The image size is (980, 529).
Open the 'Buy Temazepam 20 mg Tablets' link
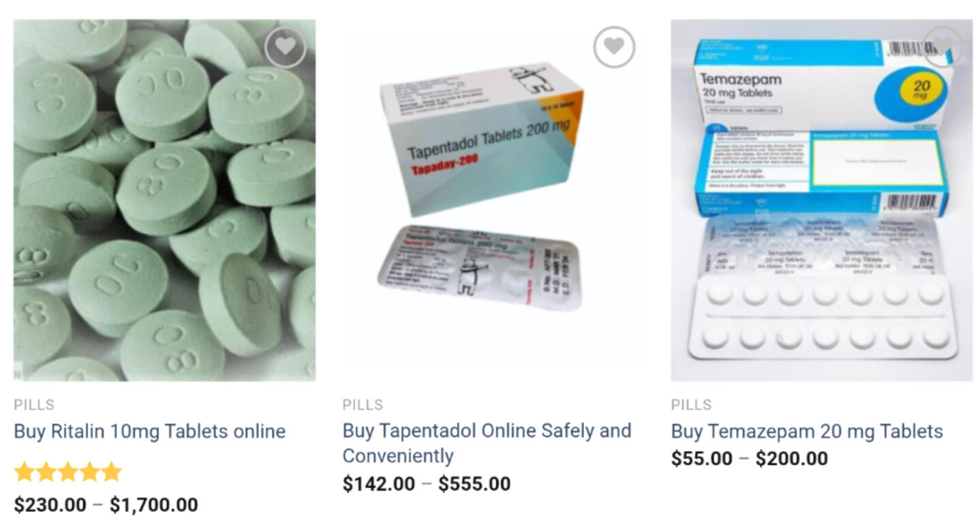[807, 432]
